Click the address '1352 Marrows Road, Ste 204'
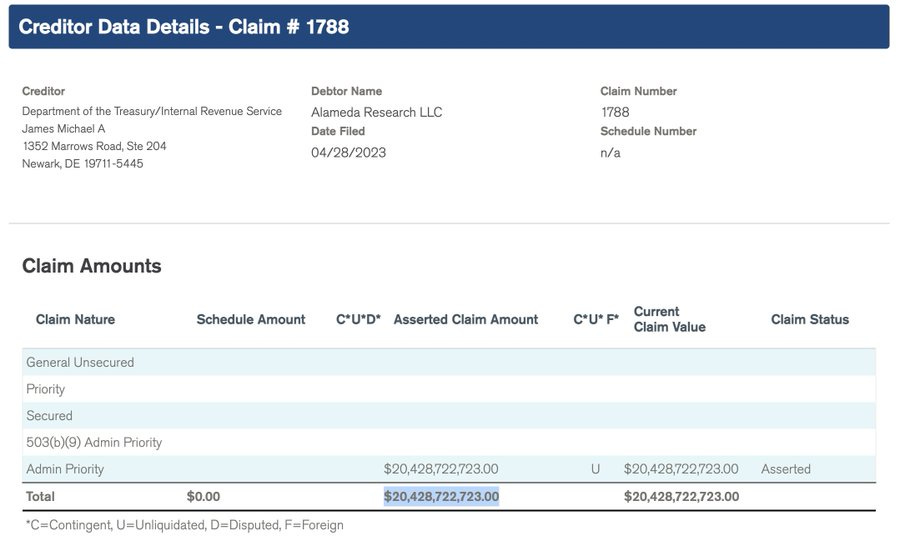Screen dimensions: 900x546 pos(94,146)
